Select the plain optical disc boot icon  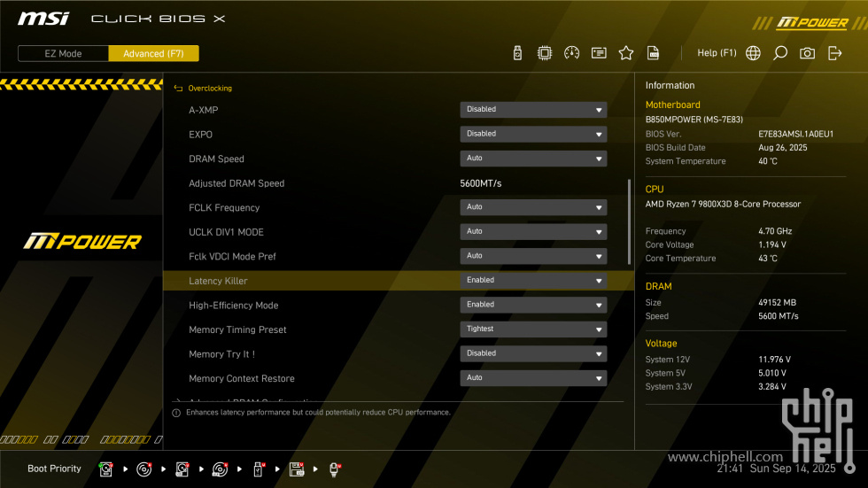tap(143, 469)
